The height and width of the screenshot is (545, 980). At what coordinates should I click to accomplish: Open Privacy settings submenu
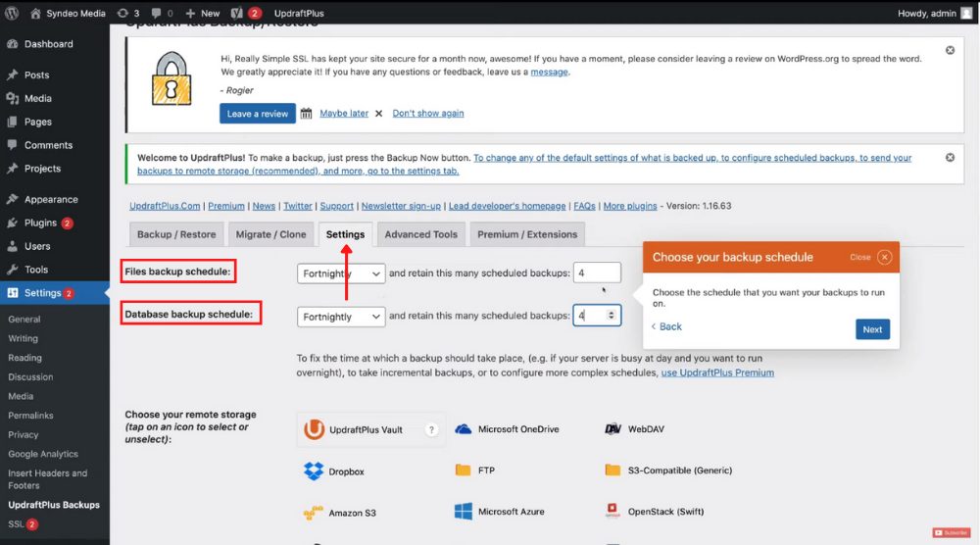click(x=24, y=435)
